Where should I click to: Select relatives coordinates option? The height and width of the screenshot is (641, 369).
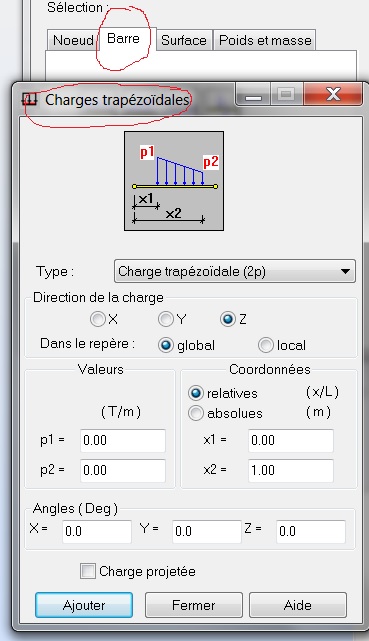(195, 393)
